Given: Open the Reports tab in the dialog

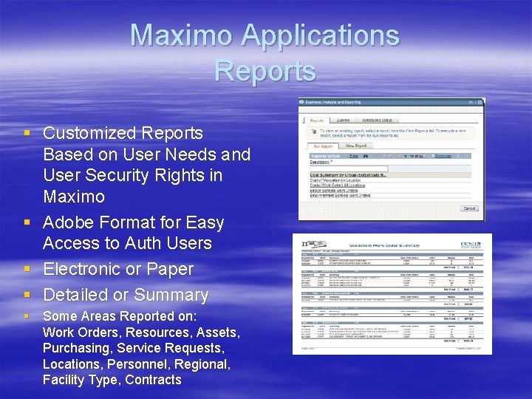Looking at the screenshot, I should [x=316, y=120].
